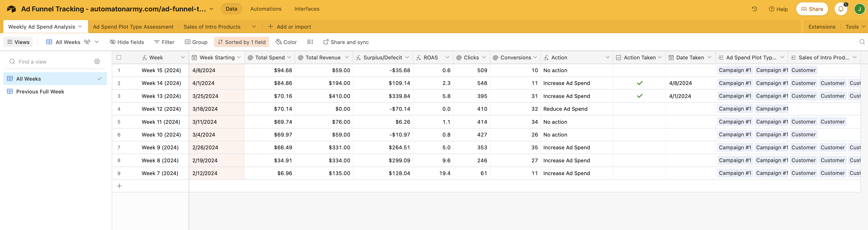Click the view settings gear beside Find a view
This screenshot has width=868, height=230.
(97, 61)
